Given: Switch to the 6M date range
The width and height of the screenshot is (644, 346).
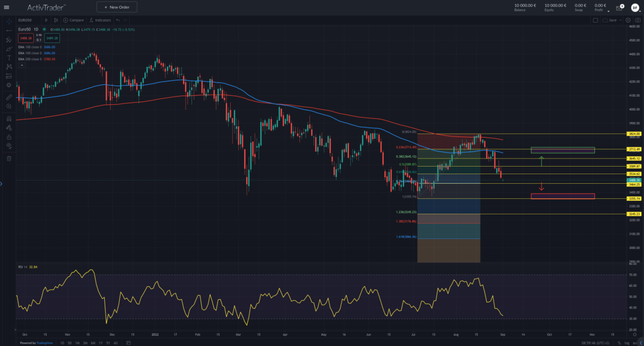Looking at the screenshot, I should [x=93, y=342].
